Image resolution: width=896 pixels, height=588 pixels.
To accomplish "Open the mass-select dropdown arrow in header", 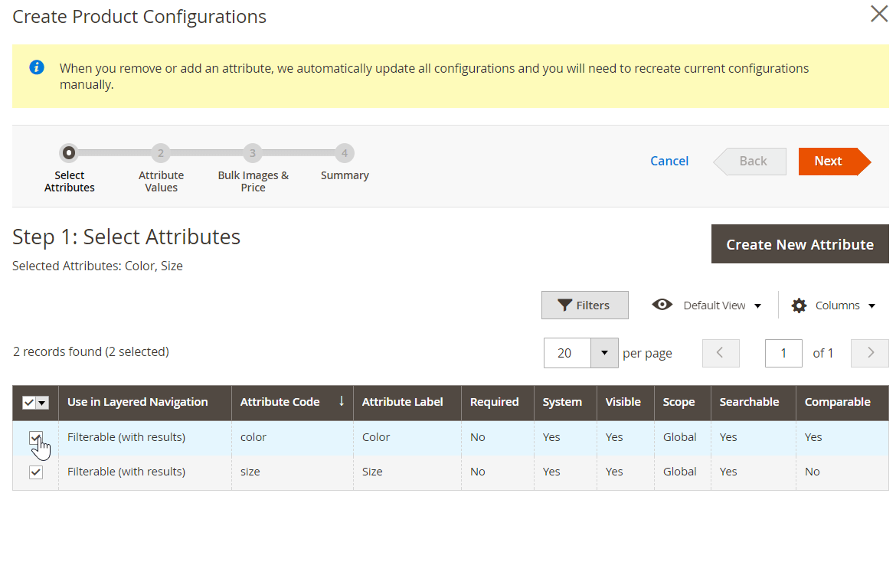I will [x=42, y=403].
